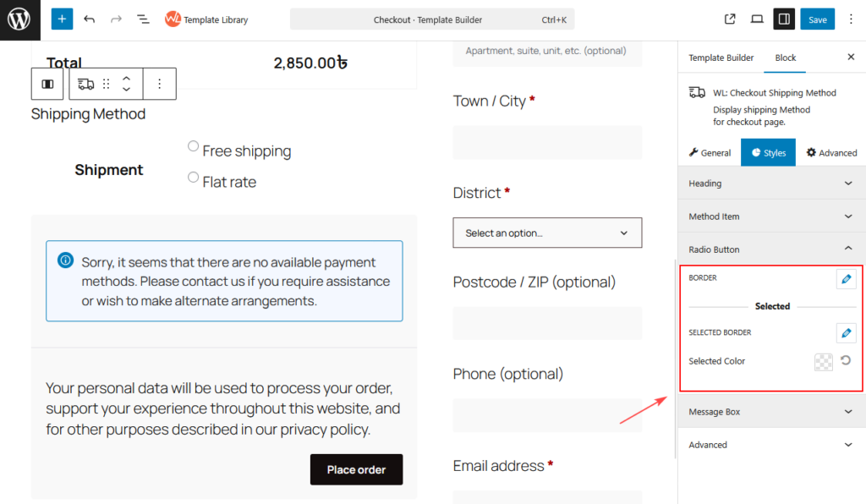
Task: Open block options three-dot menu
Action: click(x=159, y=84)
